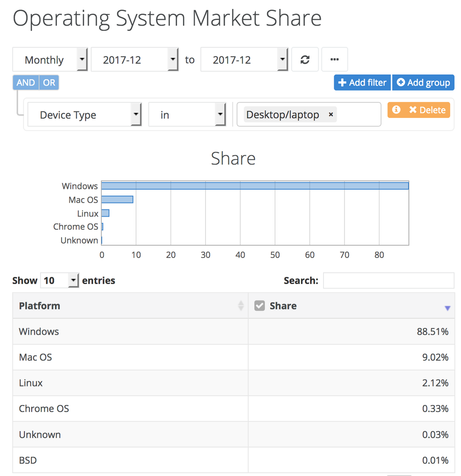Select the OR logic toggle

click(49, 83)
